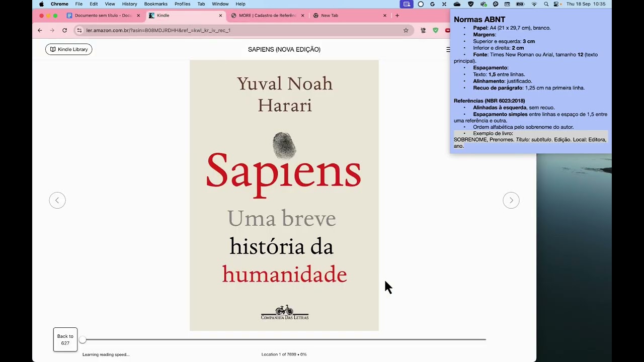Open the Kindle reader menu icon
The image size is (644, 362).
pos(448,49)
